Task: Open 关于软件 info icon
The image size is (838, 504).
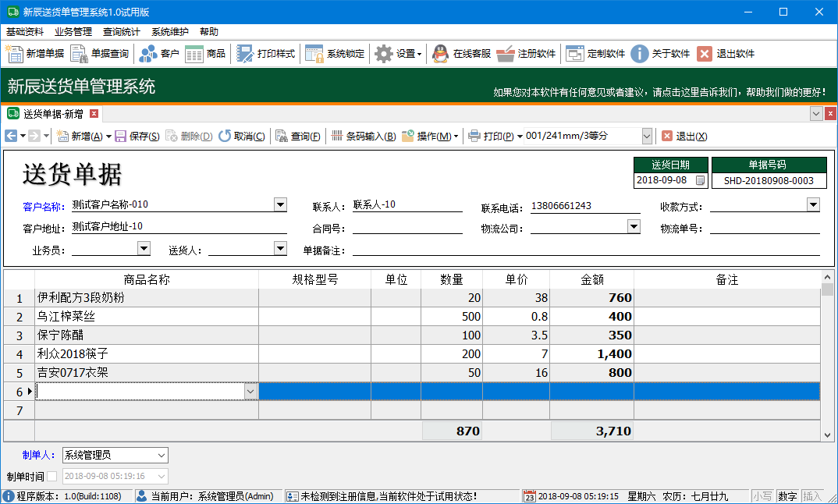Action: [x=639, y=54]
